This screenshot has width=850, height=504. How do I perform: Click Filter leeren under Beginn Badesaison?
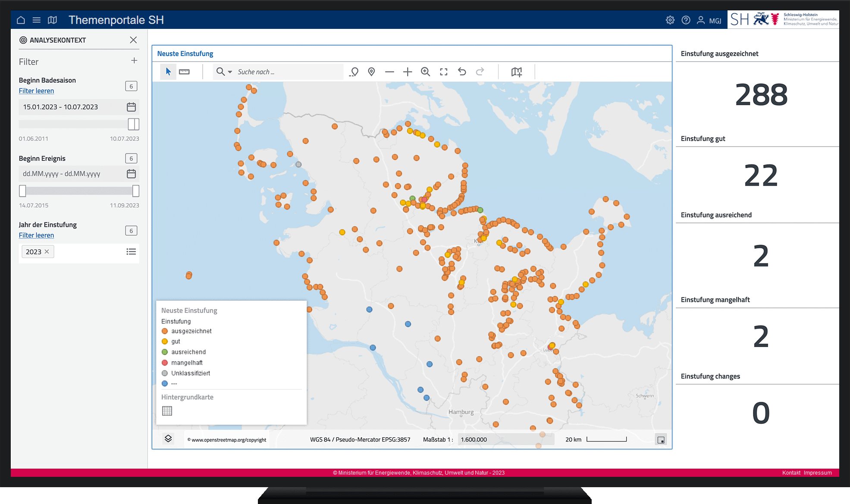36,91
